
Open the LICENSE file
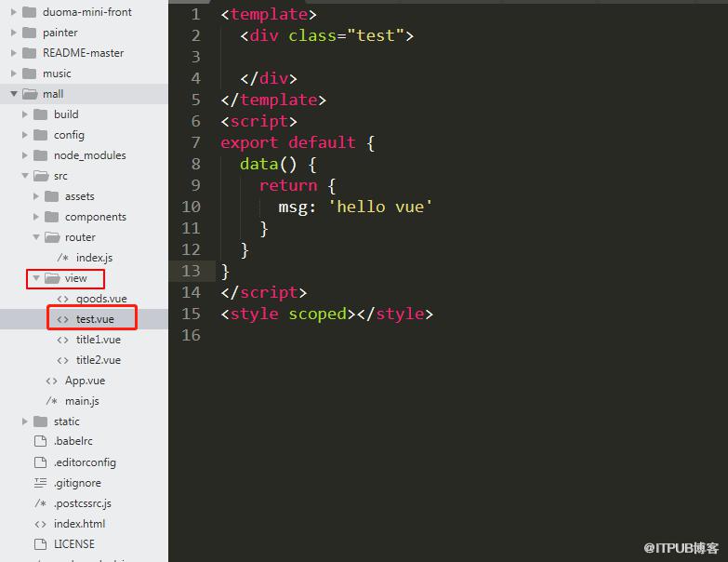tap(74, 544)
